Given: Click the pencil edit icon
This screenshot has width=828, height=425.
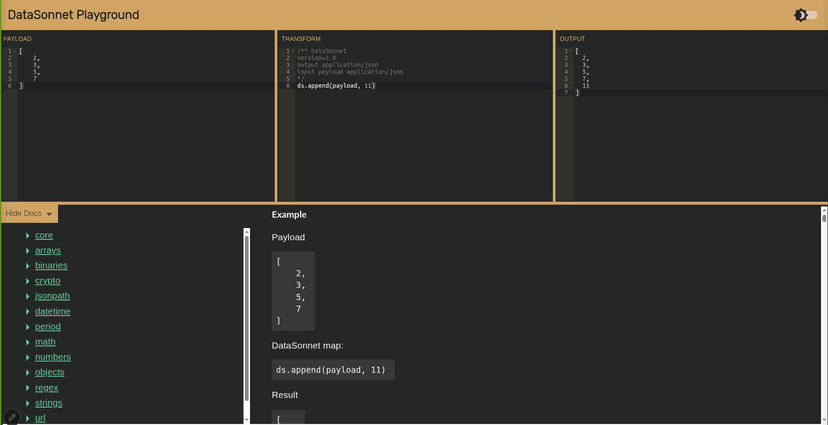Looking at the screenshot, I should [12, 417].
